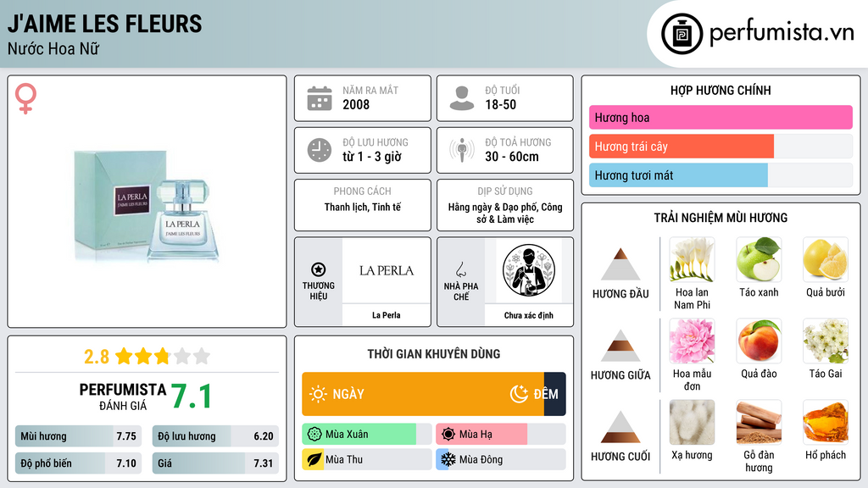
Task: Click the green 7.1 Perfumista score
Action: (x=191, y=396)
